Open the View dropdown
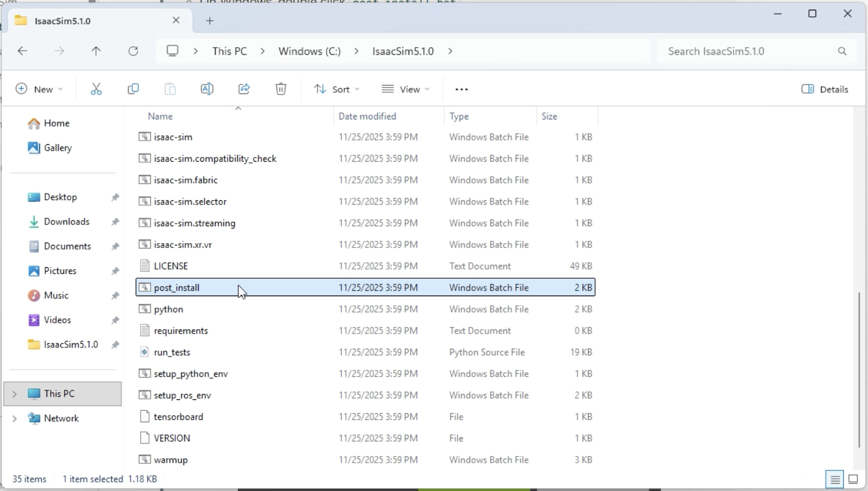The width and height of the screenshot is (868, 491). click(405, 89)
